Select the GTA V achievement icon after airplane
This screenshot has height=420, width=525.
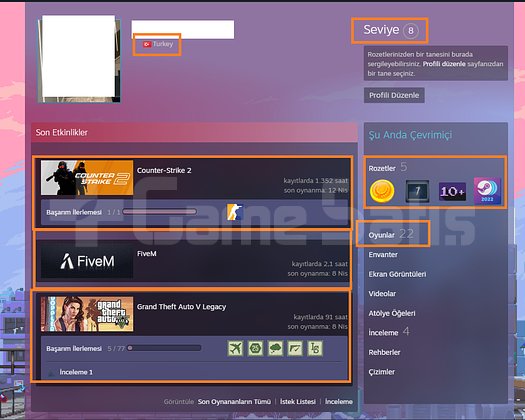click(x=255, y=348)
